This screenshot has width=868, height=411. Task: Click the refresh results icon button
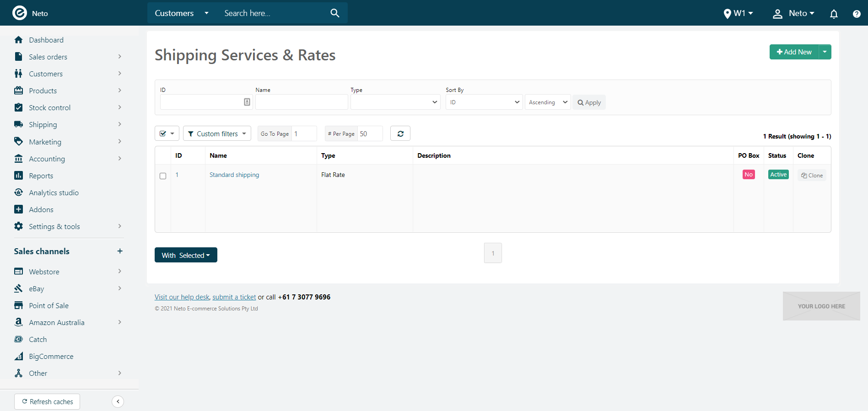[400, 133]
